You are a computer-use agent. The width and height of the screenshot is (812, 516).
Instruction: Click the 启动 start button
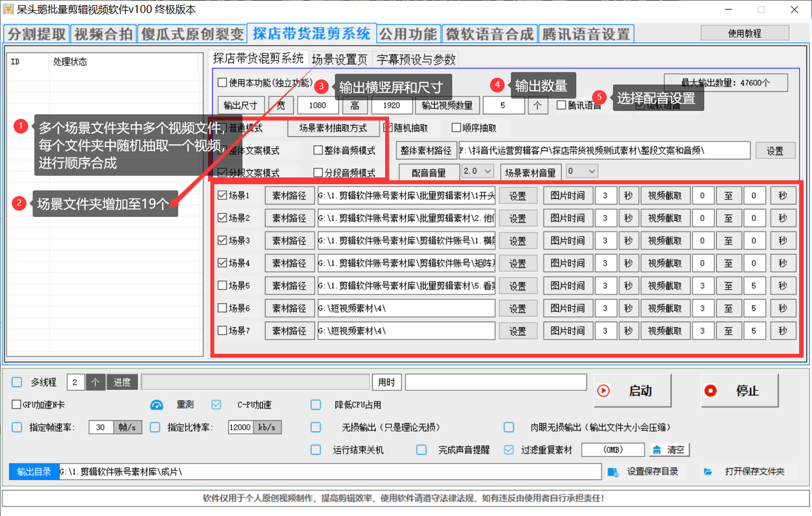[x=632, y=391]
